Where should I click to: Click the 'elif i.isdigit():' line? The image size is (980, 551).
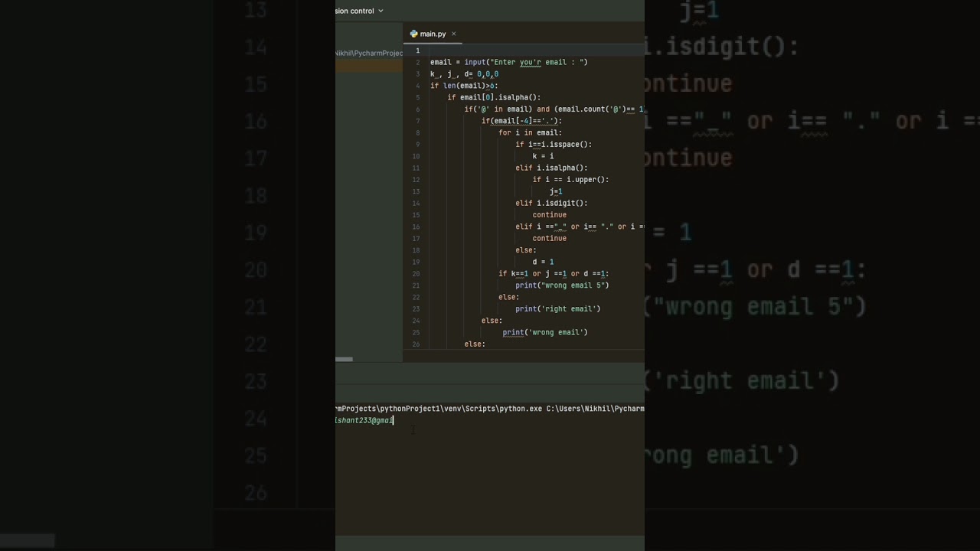point(551,203)
